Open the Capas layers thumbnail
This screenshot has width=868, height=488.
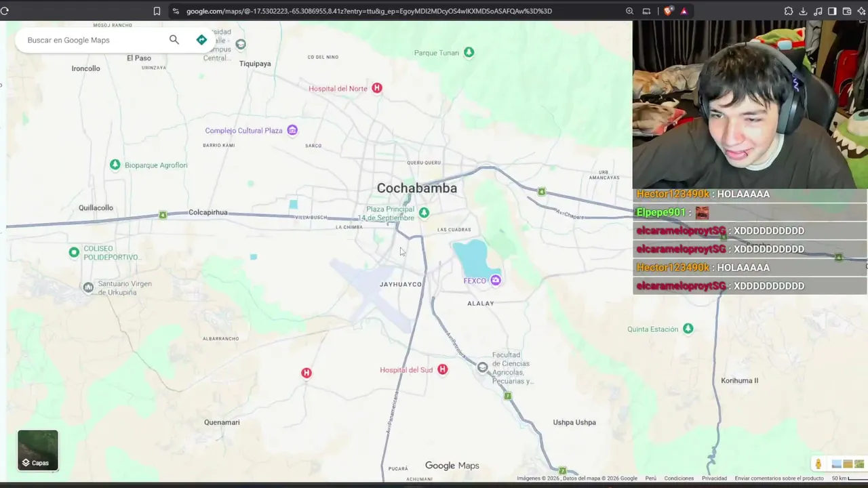pyautogui.click(x=38, y=450)
